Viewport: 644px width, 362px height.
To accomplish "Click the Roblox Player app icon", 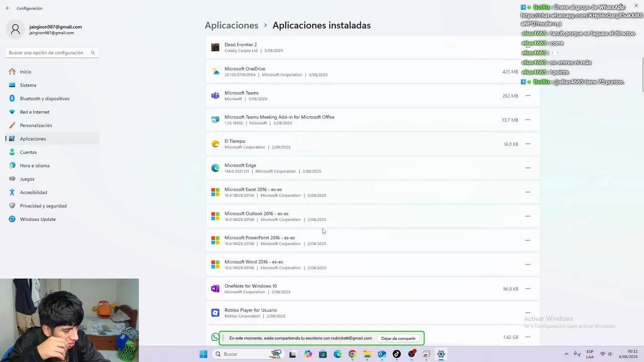I will tap(215, 313).
